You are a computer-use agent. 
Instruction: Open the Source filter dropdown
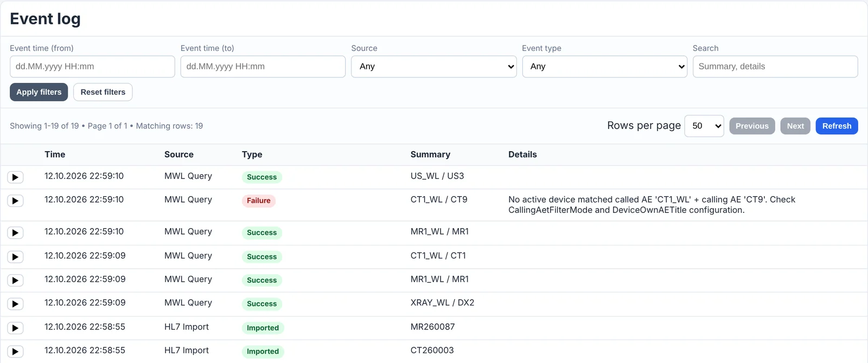point(433,67)
